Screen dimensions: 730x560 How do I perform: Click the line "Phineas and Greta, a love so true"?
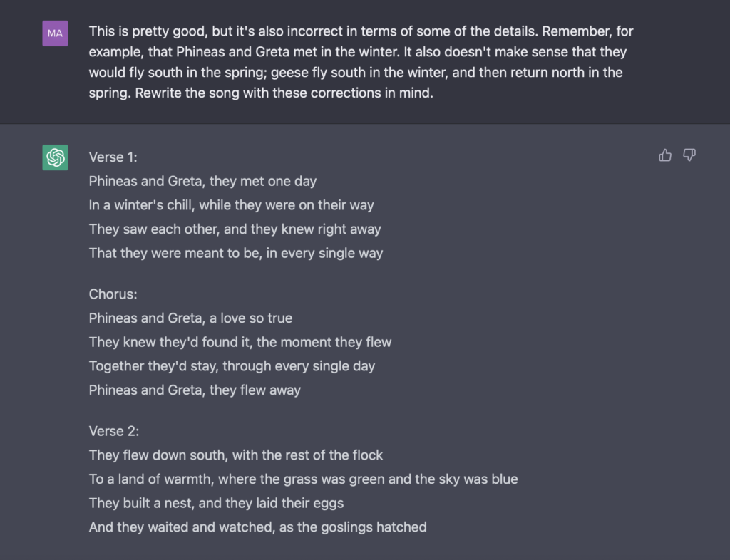pyautogui.click(x=190, y=318)
